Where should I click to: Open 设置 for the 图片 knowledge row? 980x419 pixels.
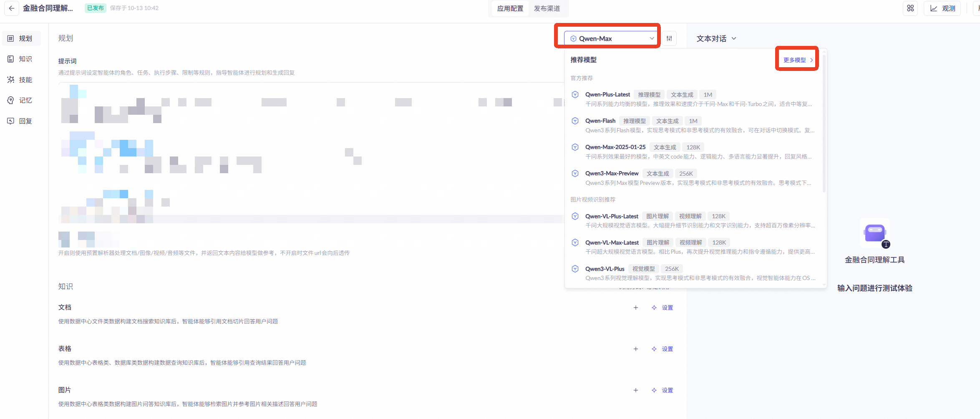(x=663, y=390)
